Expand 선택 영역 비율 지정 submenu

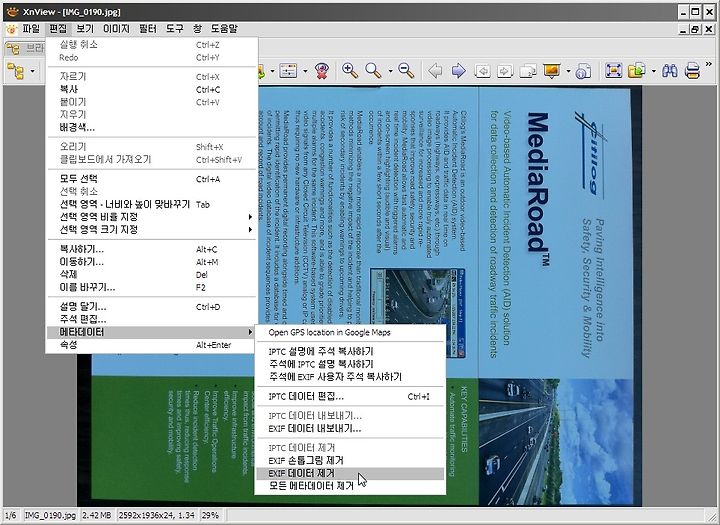tap(152, 217)
